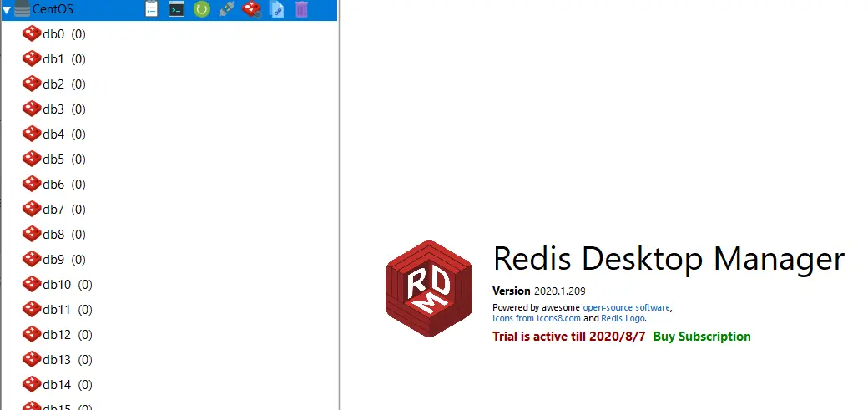Image resolution: width=868 pixels, height=410 pixels.
Task: Click the red Redis icon of db0
Action: (x=32, y=33)
